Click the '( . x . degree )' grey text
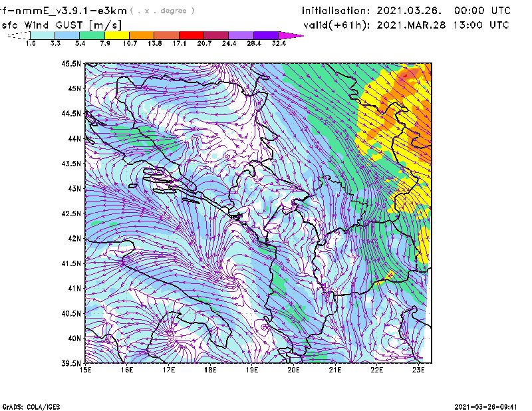Viewport: 532px width, 411px height. tap(162, 11)
